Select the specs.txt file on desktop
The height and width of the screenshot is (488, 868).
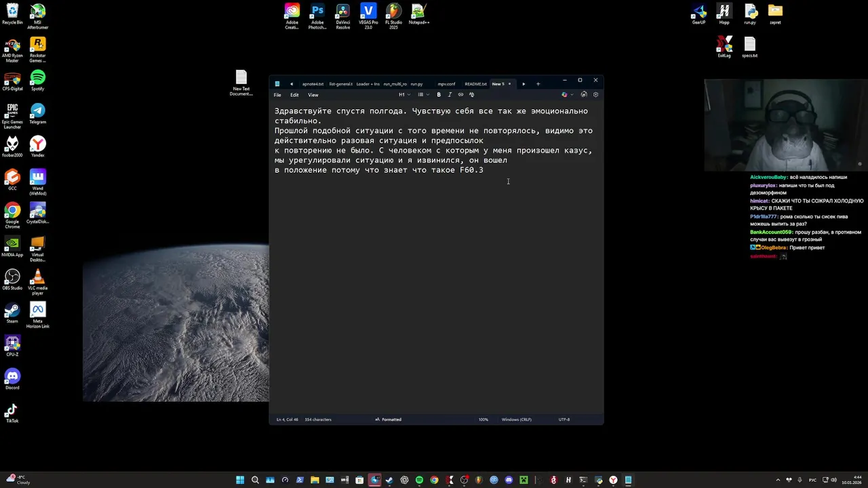(749, 47)
